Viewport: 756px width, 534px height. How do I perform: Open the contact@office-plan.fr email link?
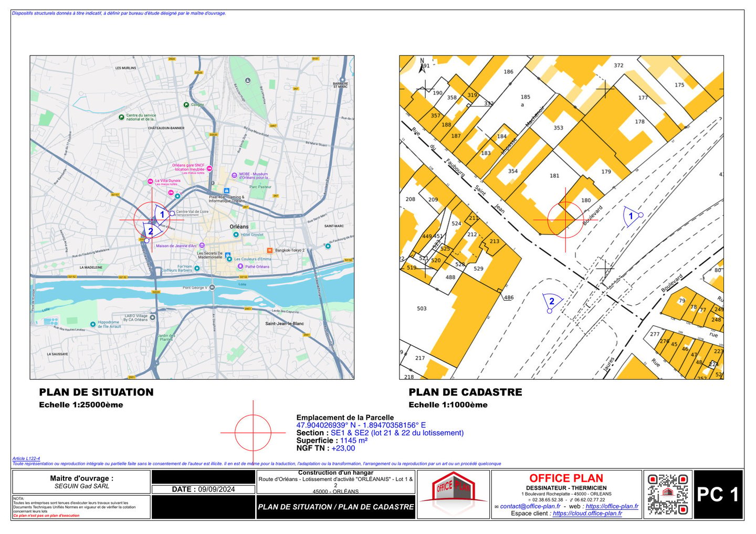click(x=530, y=506)
